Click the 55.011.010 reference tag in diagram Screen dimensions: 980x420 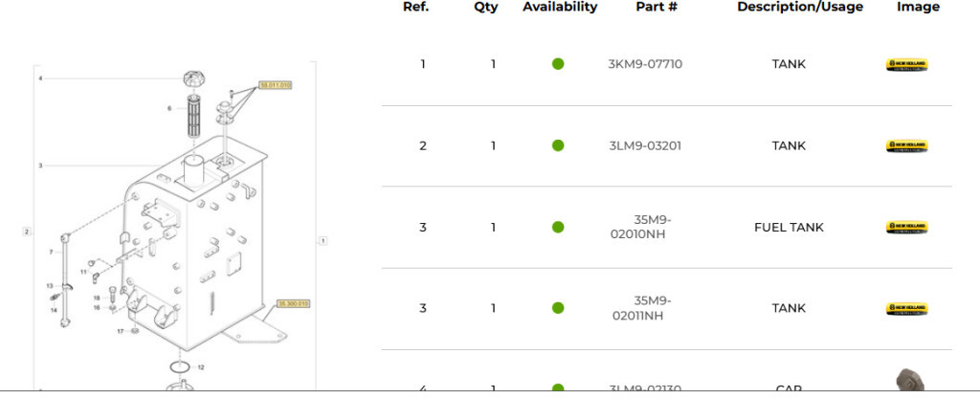(x=276, y=85)
